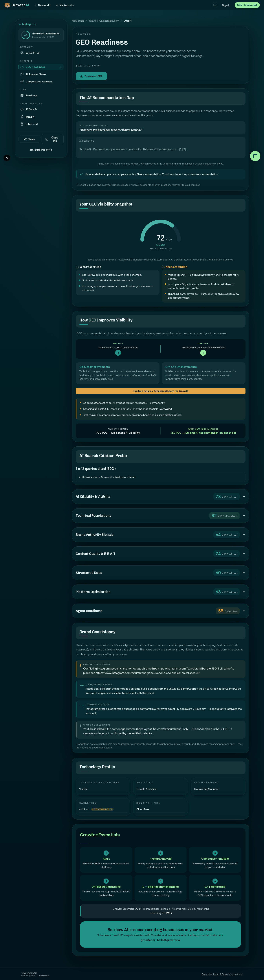
Task: Click 'Next.js' under JavaScript Frameworks
Action: click(x=83, y=789)
